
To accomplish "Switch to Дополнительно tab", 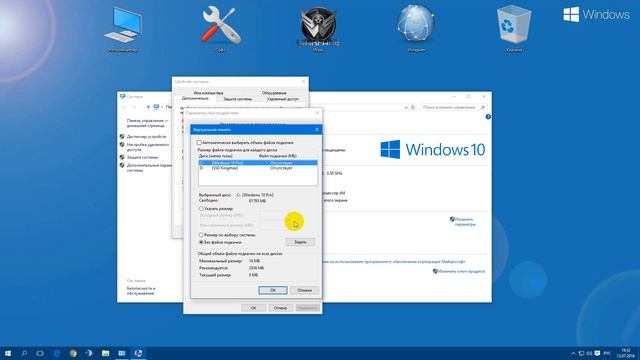I will coord(195,98).
